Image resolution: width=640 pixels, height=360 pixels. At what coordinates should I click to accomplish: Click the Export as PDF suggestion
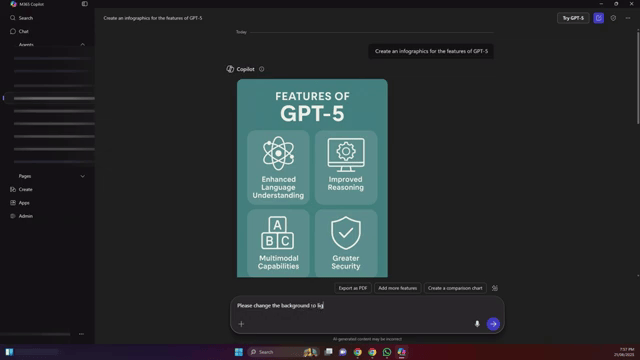tap(353, 288)
